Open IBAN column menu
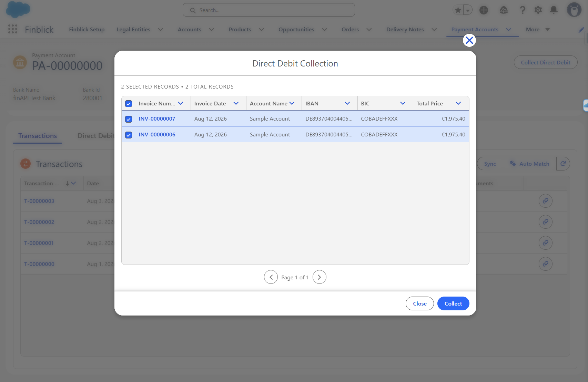 pos(347,103)
